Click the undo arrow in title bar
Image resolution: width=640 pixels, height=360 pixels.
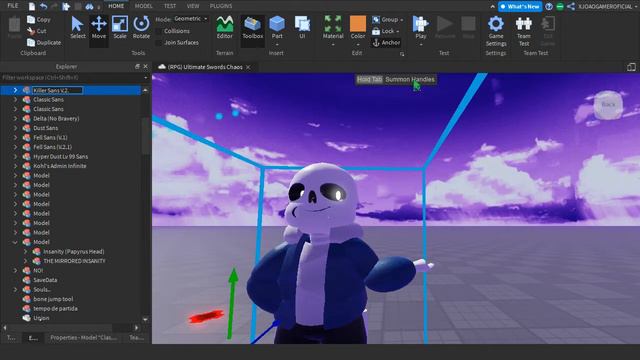tap(43, 6)
